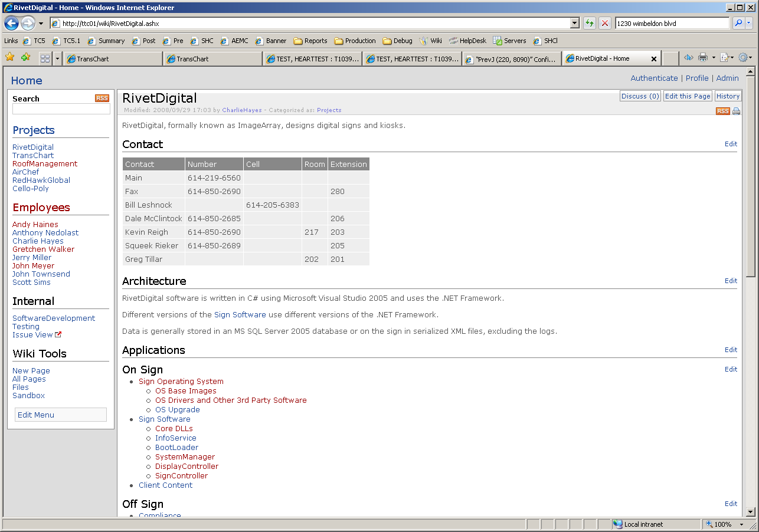Open search provider options dropdown

(749, 24)
